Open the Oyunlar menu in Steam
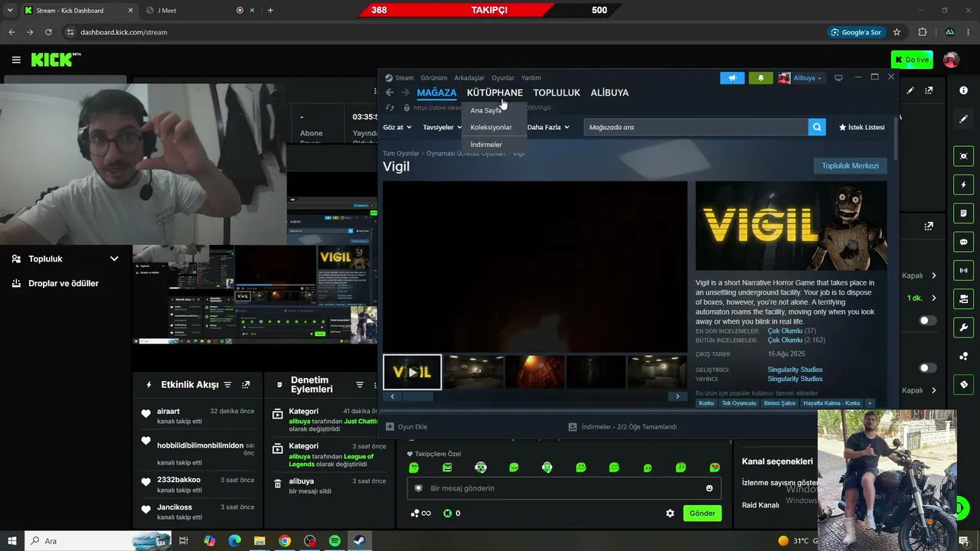This screenshot has height=551, width=980. 503,78
